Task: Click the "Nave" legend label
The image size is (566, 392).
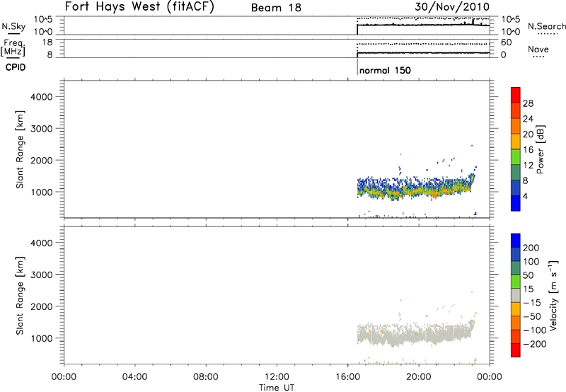Action: [538, 50]
